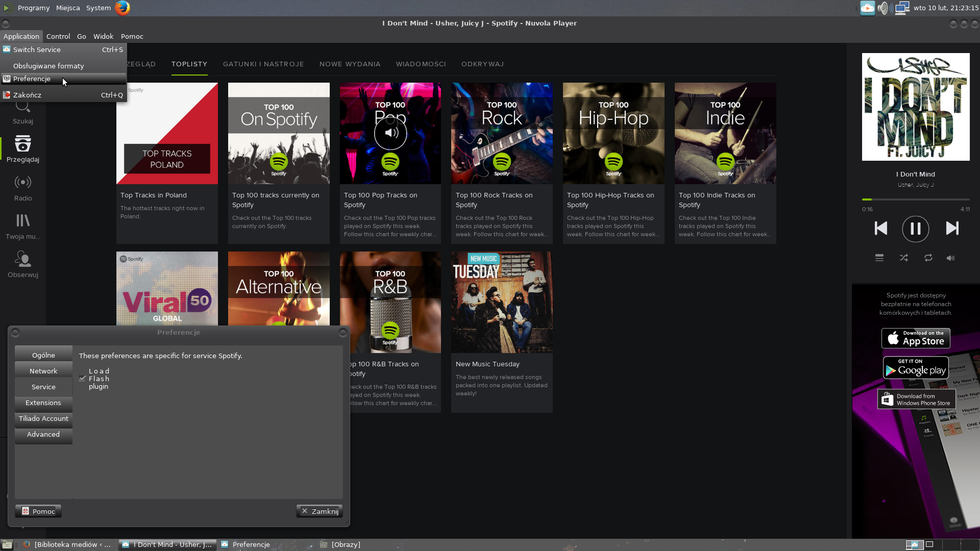Switch to GATUNKI I NASTROJE tab
Screen dimensions: 980x551
pyautogui.click(x=263, y=64)
